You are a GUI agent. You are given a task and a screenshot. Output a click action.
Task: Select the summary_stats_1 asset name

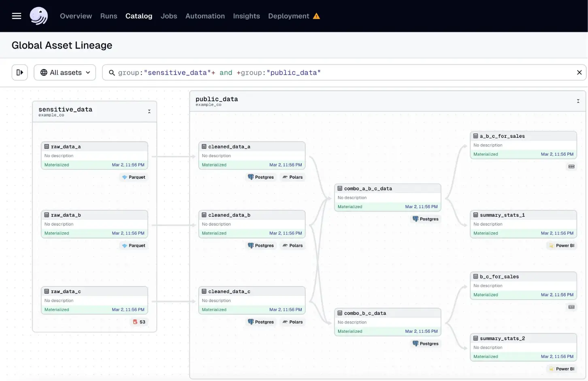502,215
